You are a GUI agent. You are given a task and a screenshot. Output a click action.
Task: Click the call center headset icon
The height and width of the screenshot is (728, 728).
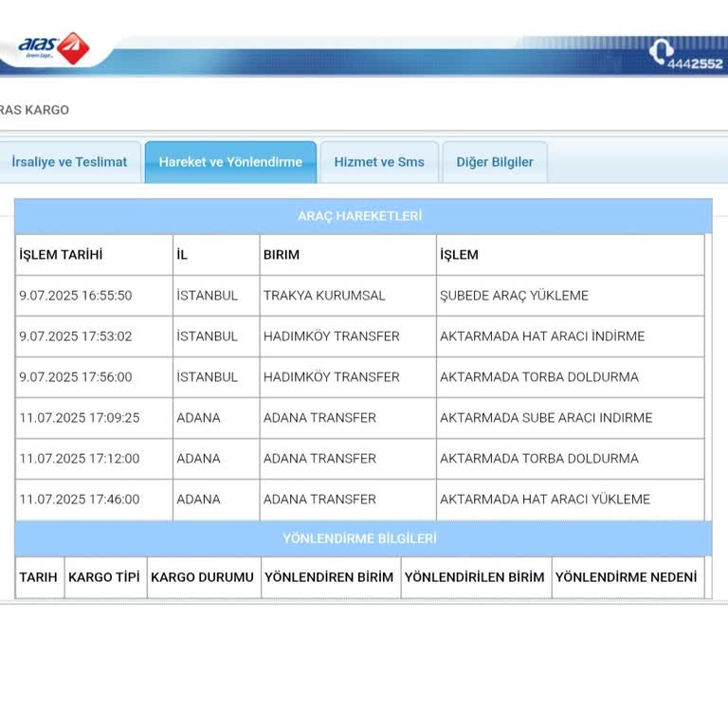pyautogui.click(x=661, y=50)
